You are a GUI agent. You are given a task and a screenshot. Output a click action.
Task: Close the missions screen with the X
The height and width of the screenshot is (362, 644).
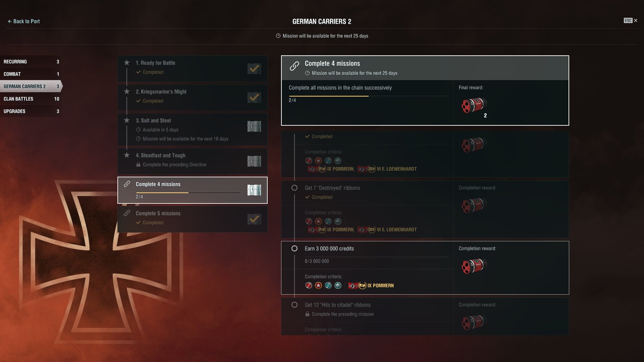(x=635, y=21)
